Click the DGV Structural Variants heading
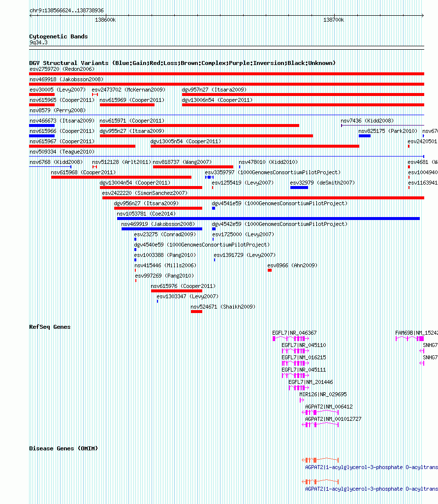The width and height of the screenshot is (438, 504). [182, 63]
